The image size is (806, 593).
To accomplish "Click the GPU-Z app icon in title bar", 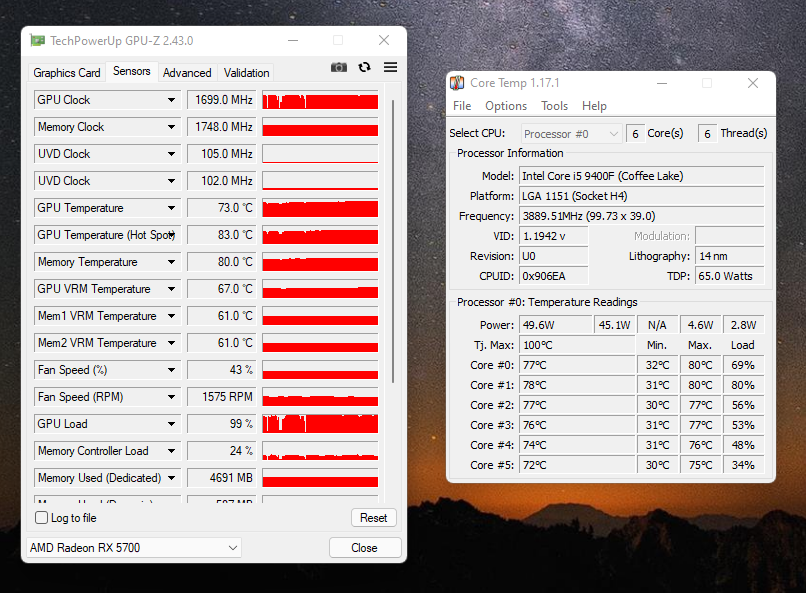I will tap(37, 41).
